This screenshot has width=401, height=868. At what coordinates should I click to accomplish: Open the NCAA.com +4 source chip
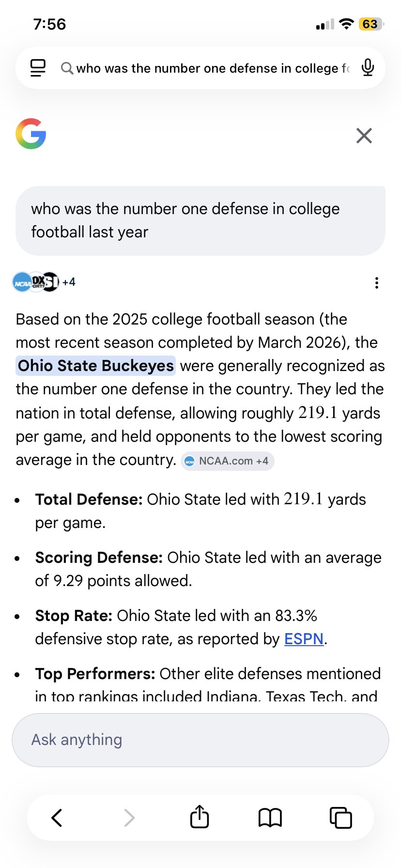(227, 461)
